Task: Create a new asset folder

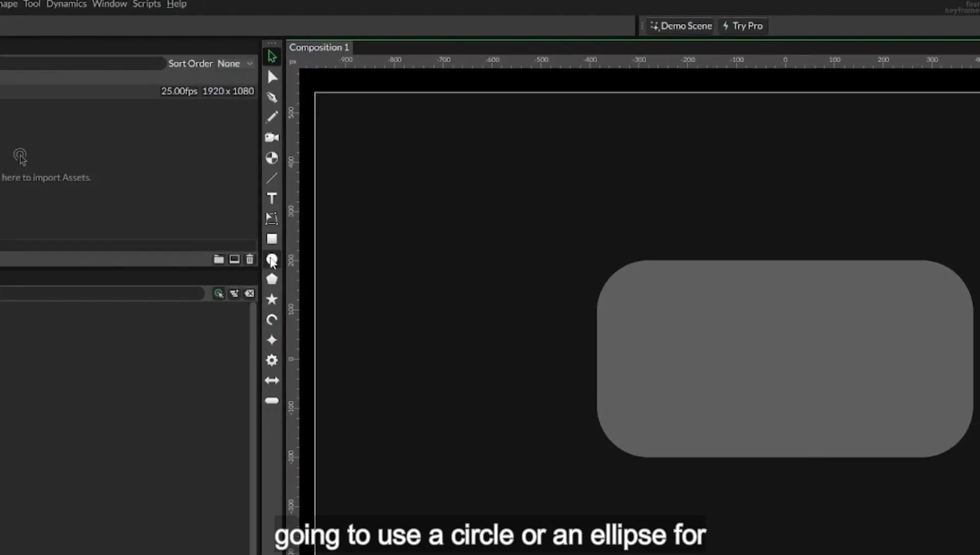Action: tap(218, 259)
